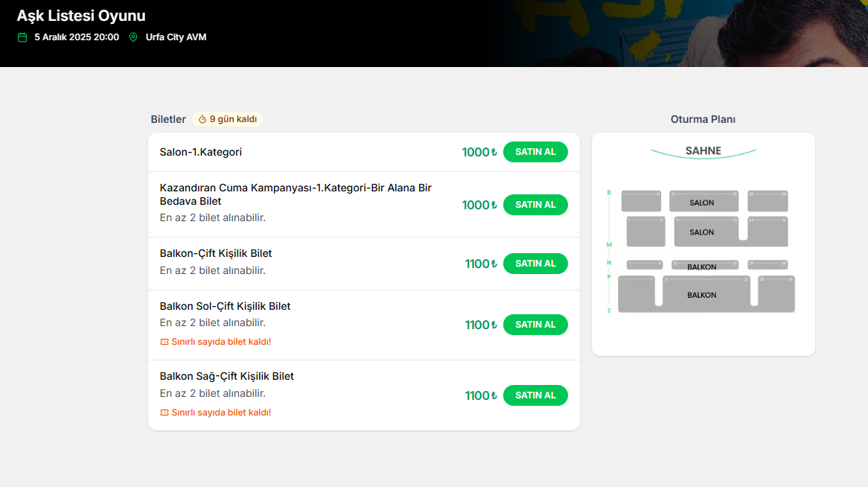The height and width of the screenshot is (487, 868).
Task: Click the large center BALKON section on map
Action: coord(703,295)
